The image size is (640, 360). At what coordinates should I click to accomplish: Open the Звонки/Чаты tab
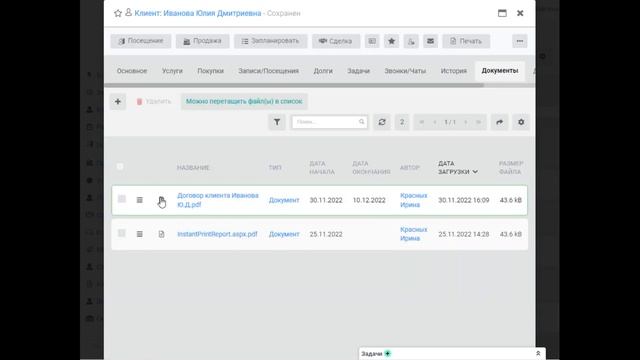pos(405,71)
